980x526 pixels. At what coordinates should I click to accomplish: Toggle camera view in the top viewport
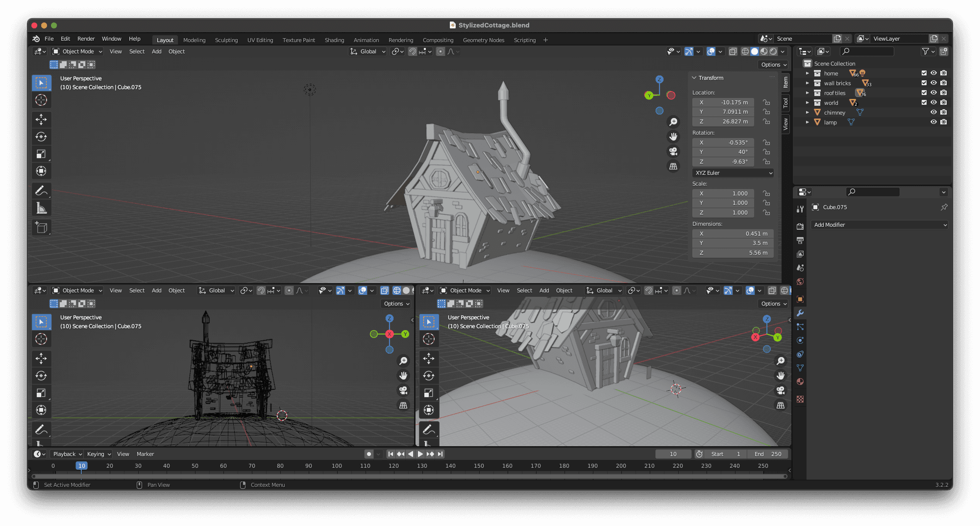click(x=673, y=152)
